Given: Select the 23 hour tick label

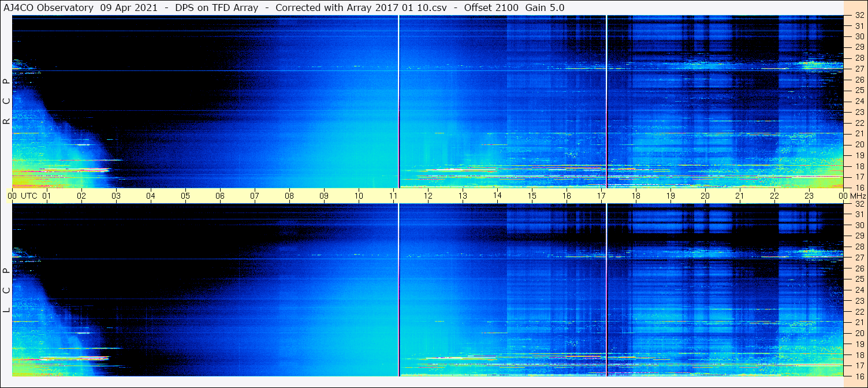Looking at the screenshot, I should coord(809,196).
